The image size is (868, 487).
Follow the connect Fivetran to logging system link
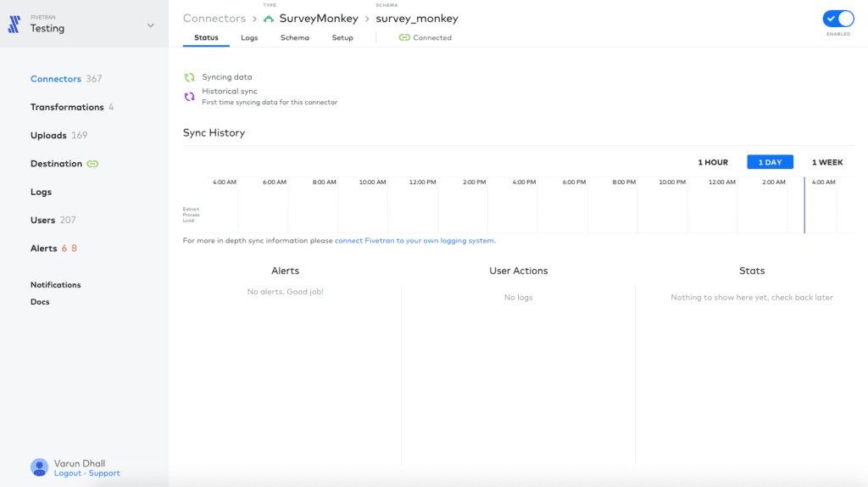tap(415, 241)
